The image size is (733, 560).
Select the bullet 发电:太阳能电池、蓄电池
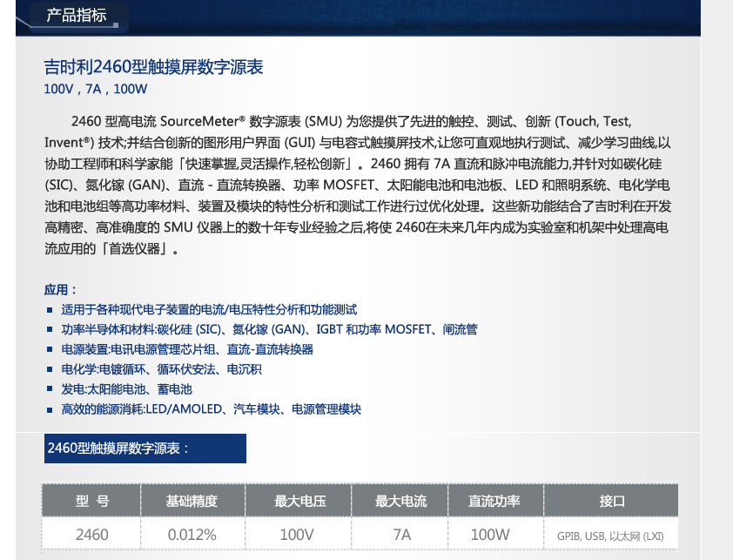click(127, 389)
